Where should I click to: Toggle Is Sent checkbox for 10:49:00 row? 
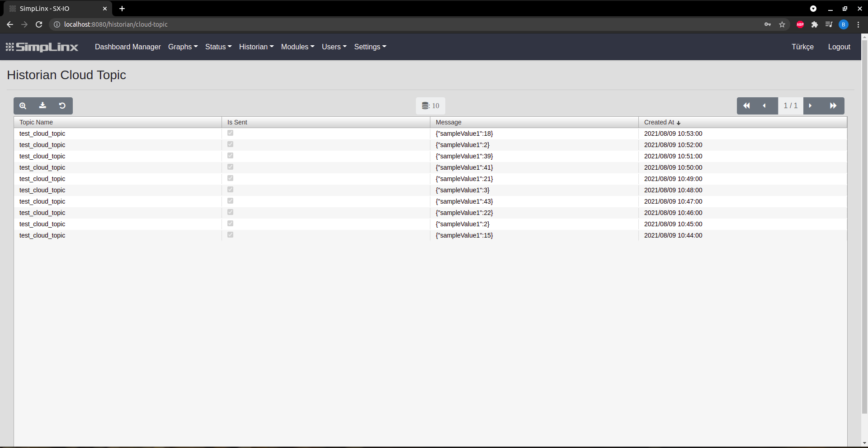click(x=231, y=178)
